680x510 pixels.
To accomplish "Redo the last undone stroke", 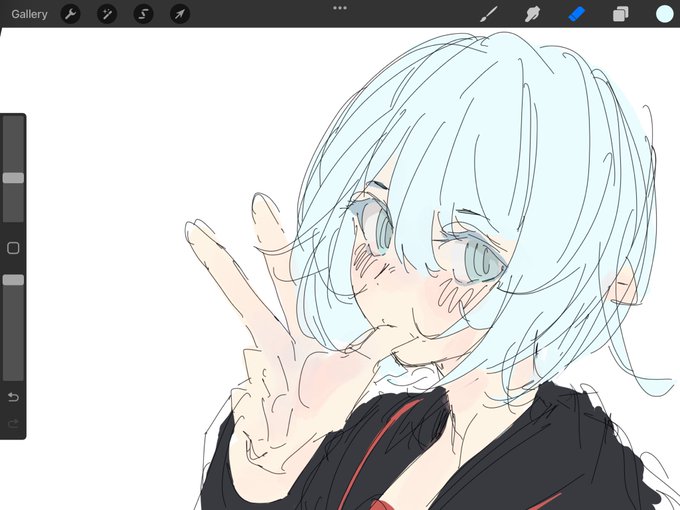I will coord(13,423).
